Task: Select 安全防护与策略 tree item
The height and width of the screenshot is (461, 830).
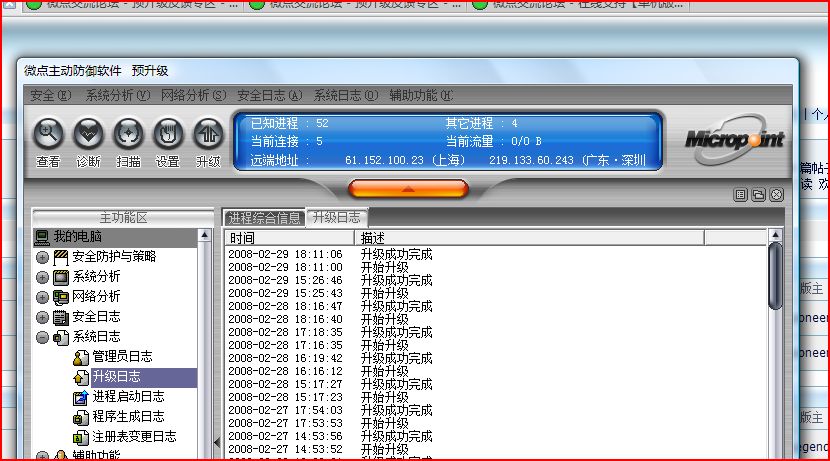Action: 114,257
